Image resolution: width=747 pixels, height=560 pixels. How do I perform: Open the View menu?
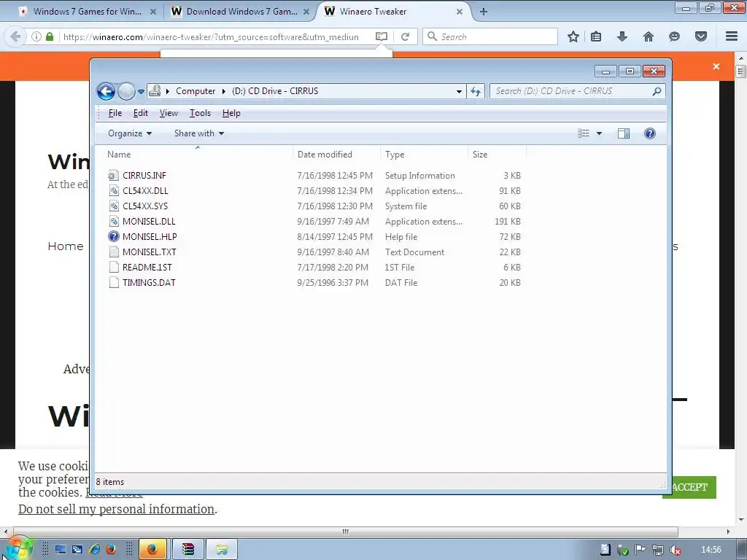tap(169, 113)
